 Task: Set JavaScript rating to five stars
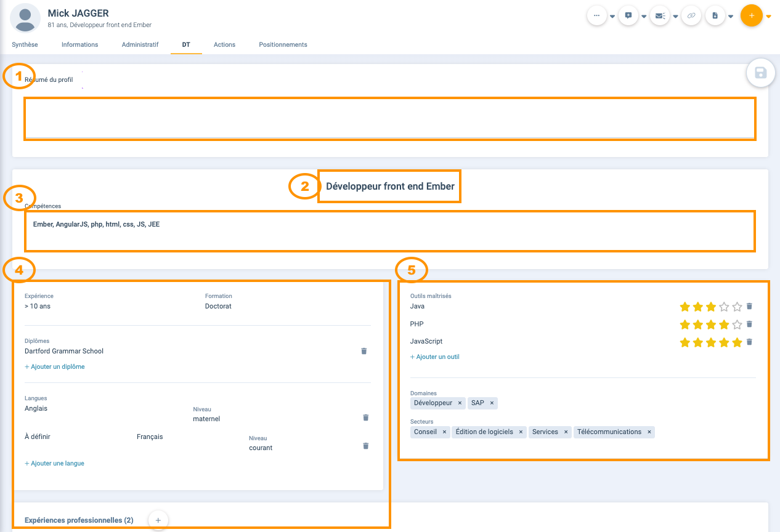[737, 342]
